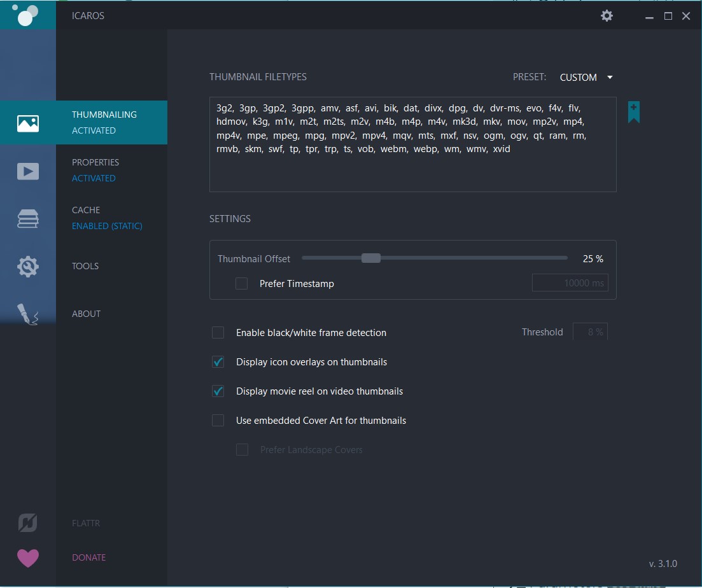702x588 pixels.
Task: Uncheck Display icon overlays on thumbnails
Action: (218, 362)
